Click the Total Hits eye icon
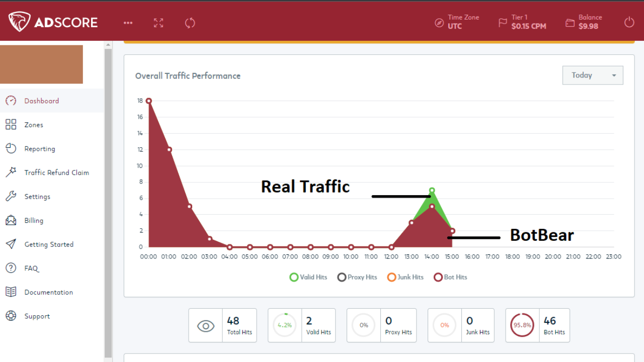Image resolution: width=644 pixels, height=362 pixels. [205, 326]
